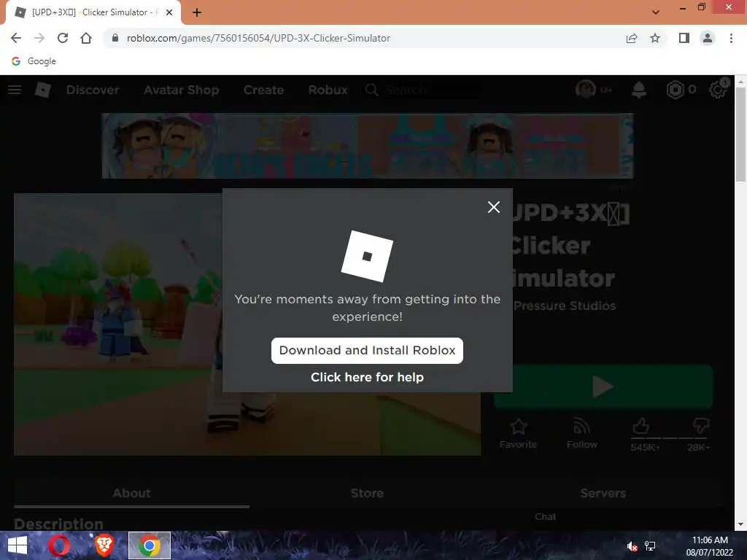Click the muted volume tray icon
The height and width of the screenshot is (560, 747).
coord(632,546)
